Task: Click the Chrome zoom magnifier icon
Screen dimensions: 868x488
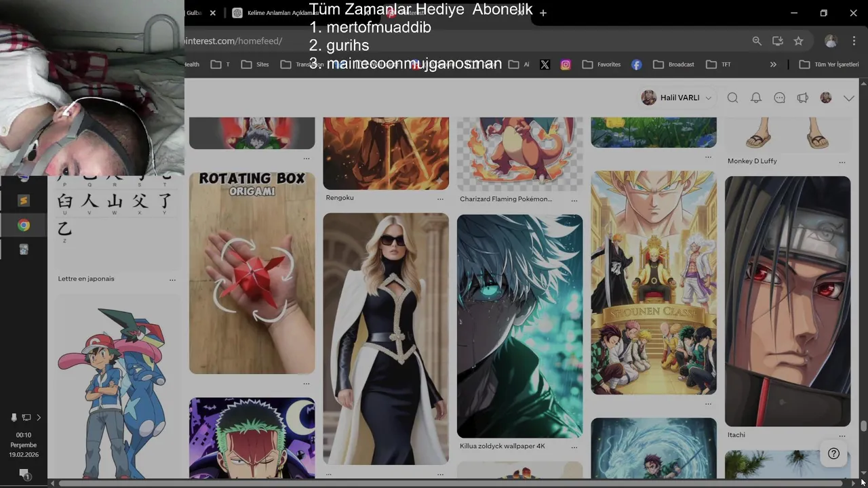Action: [x=757, y=41]
